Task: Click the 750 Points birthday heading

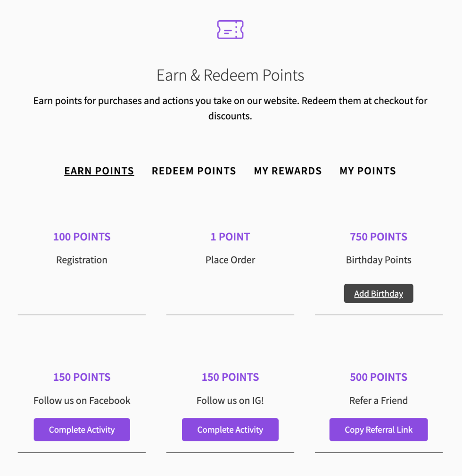Action: (379, 237)
